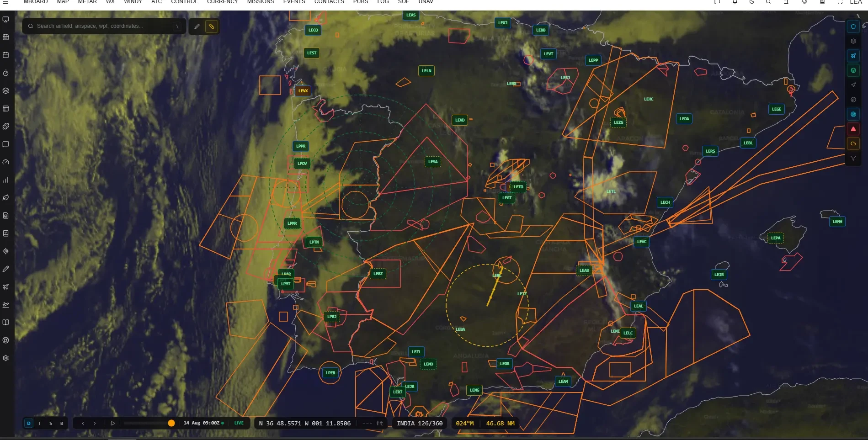
Task: Click the compass icon in right toolbar
Action: 853,100
